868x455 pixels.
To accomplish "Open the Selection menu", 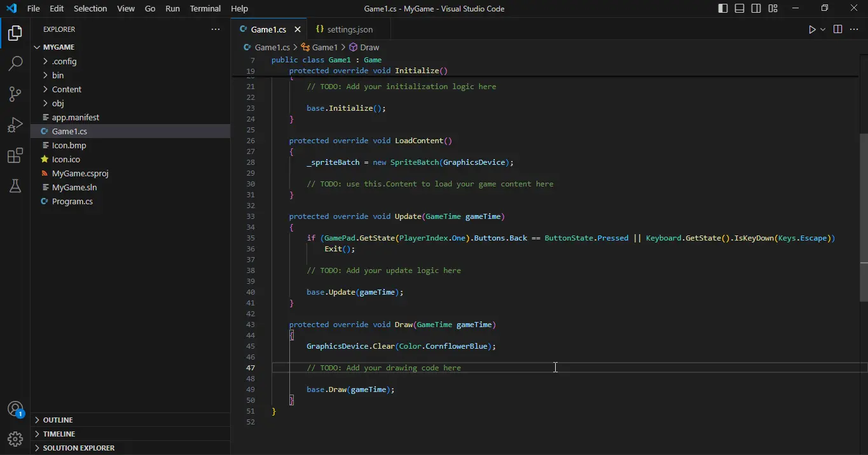I will 90,8.
